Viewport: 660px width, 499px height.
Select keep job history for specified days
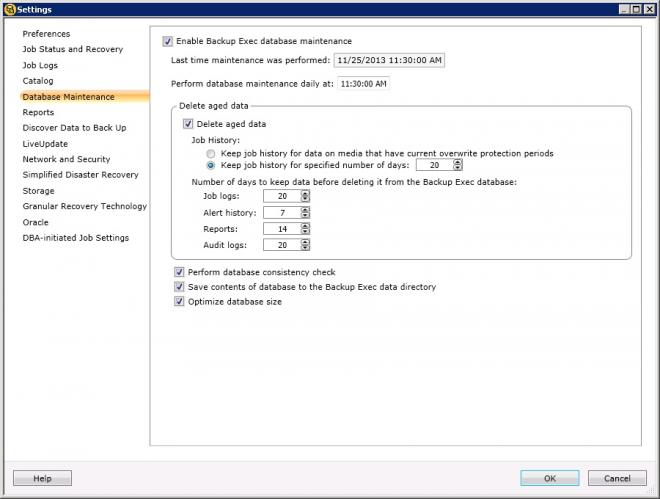[x=210, y=165]
